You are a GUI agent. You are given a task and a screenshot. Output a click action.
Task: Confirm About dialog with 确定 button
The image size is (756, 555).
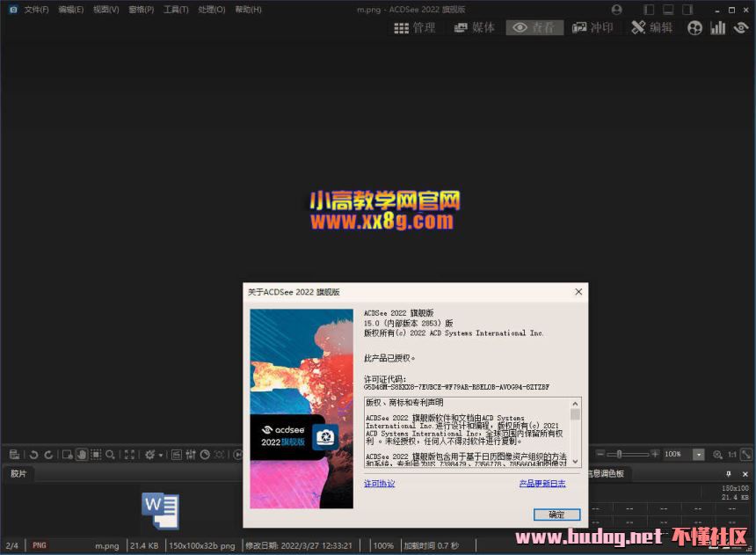[x=556, y=515]
